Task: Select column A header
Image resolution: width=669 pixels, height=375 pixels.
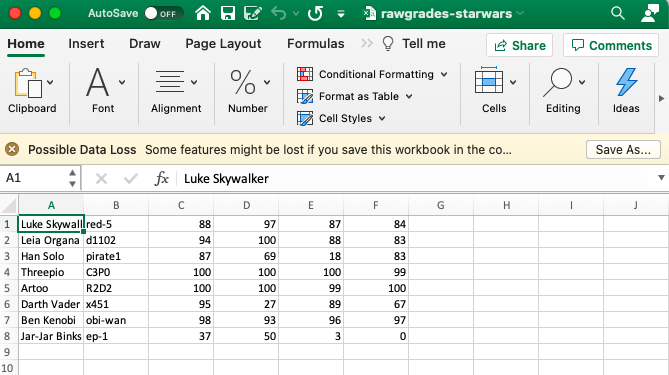Action: [x=51, y=206]
